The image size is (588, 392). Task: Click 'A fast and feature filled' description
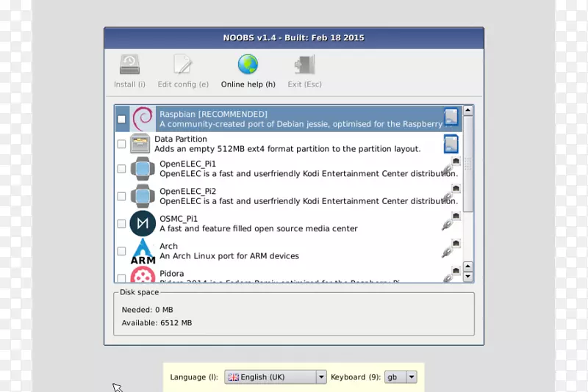pos(259,228)
